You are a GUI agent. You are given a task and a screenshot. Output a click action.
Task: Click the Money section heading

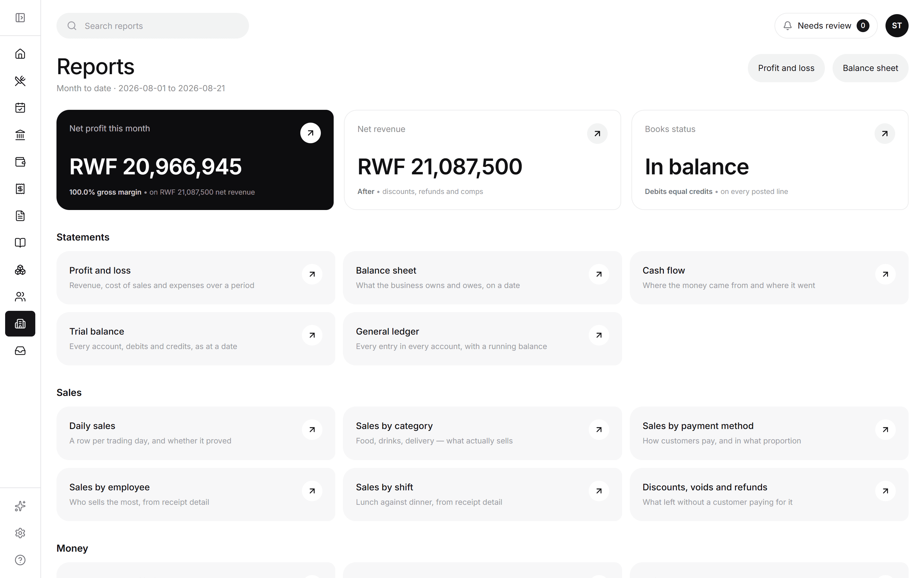click(x=72, y=548)
